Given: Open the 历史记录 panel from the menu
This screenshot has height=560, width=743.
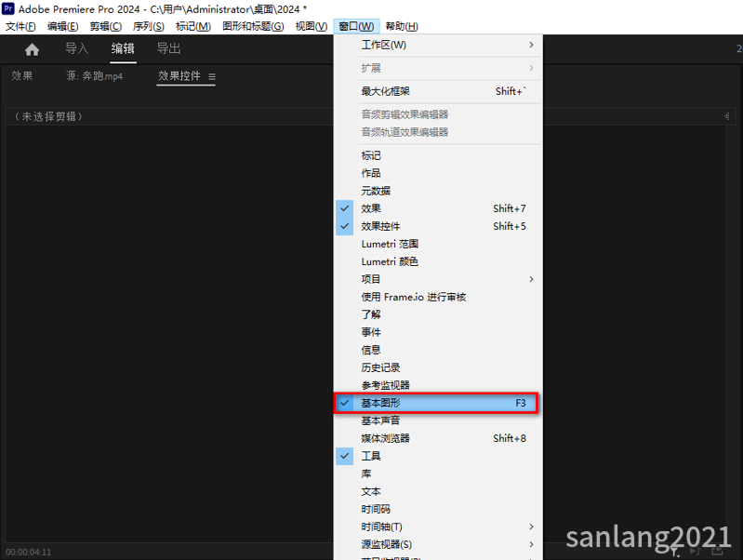Looking at the screenshot, I should pyautogui.click(x=438, y=368).
